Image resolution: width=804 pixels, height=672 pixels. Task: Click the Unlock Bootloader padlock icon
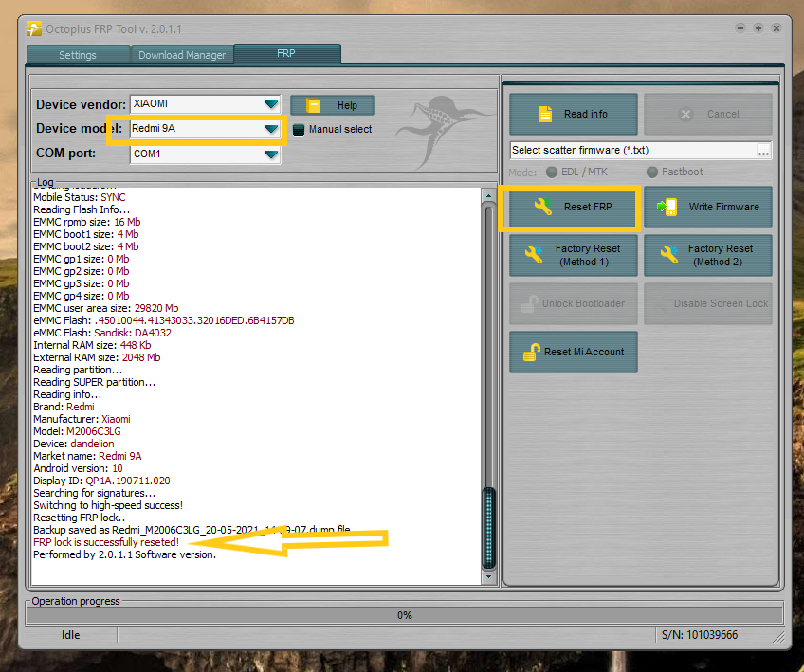coord(529,304)
